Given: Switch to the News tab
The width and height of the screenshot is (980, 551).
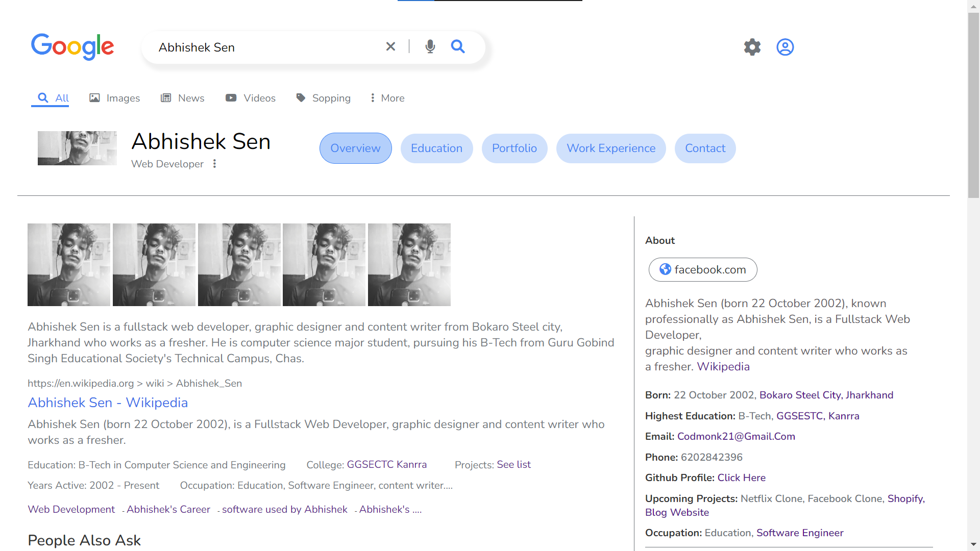Looking at the screenshot, I should (182, 98).
